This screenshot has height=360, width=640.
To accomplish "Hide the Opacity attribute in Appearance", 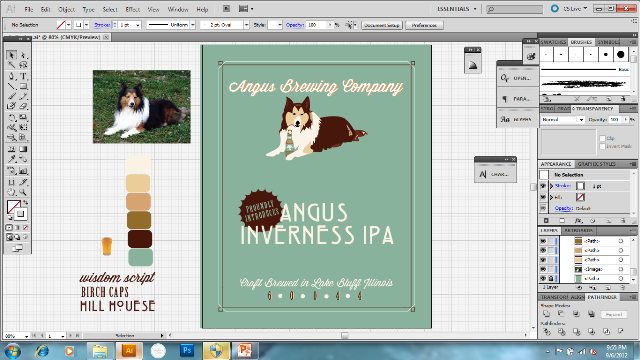I will point(543,208).
